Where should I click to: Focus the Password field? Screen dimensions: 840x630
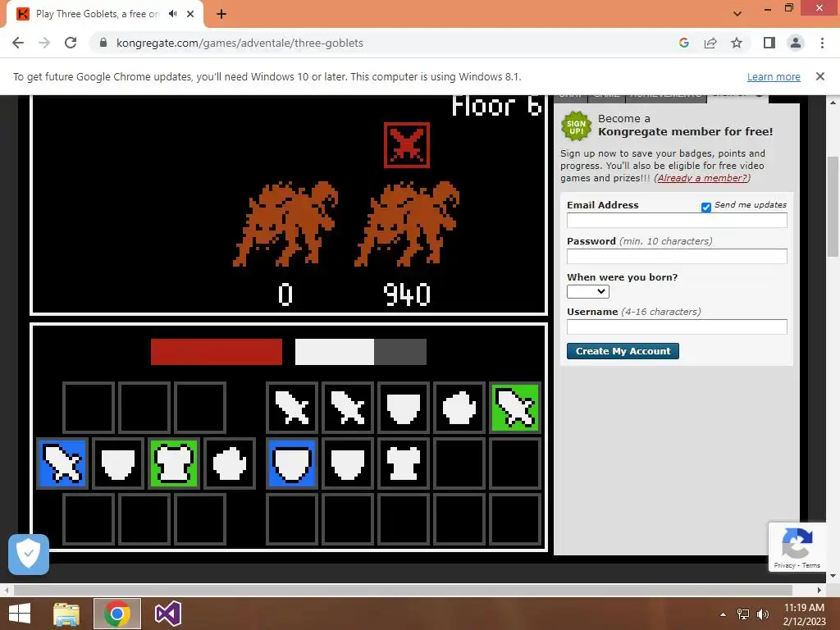(677, 256)
